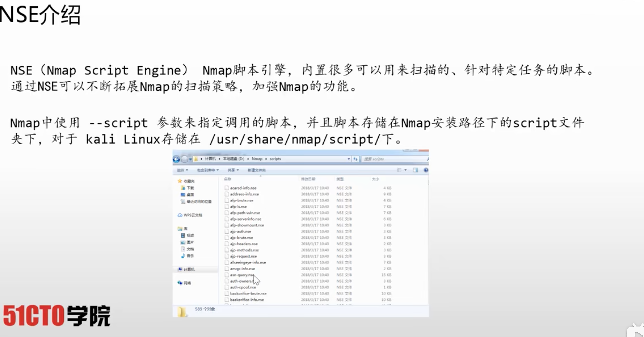Open WPS云文档 cloud icon in sidebar
Image resolution: width=644 pixels, height=337 pixels.
(x=180, y=215)
